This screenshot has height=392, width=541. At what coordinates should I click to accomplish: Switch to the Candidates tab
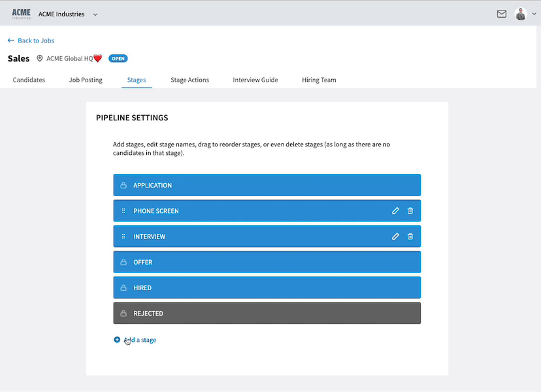click(29, 80)
